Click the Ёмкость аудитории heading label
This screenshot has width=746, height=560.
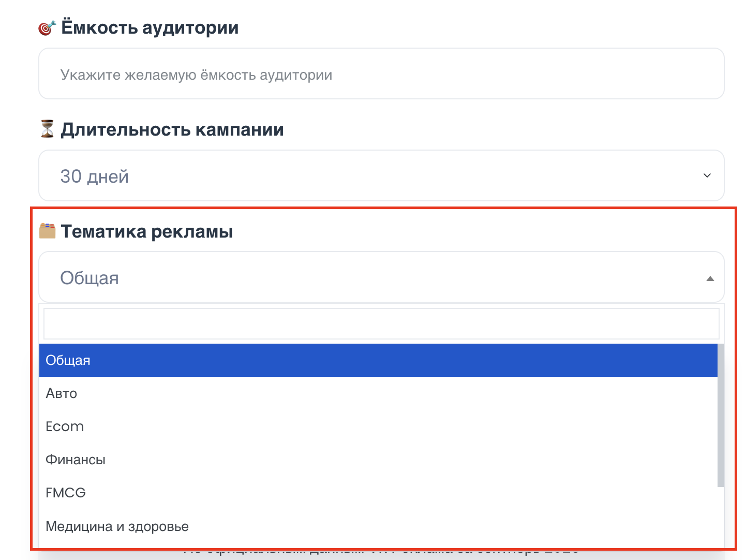click(x=150, y=27)
